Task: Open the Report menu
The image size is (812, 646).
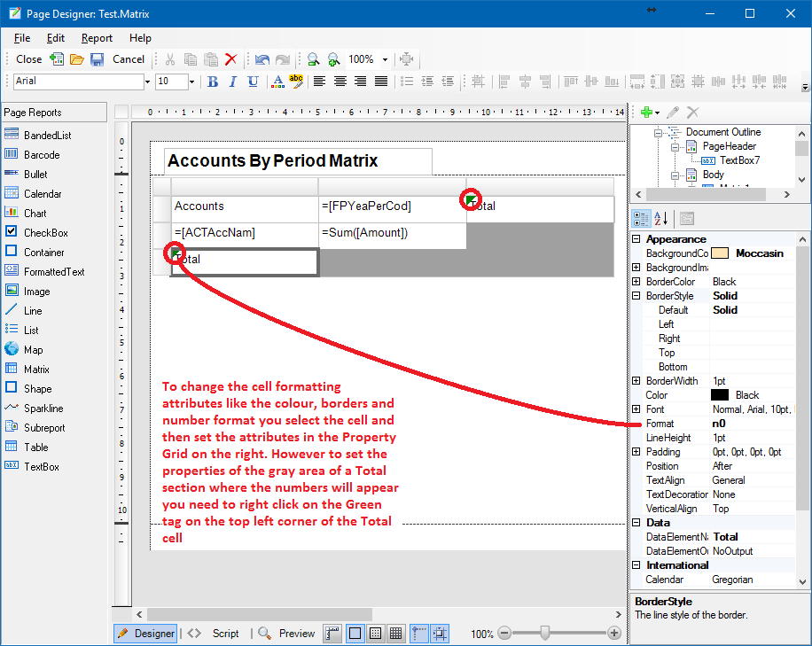Action: pyautogui.click(x=97, y=38)
